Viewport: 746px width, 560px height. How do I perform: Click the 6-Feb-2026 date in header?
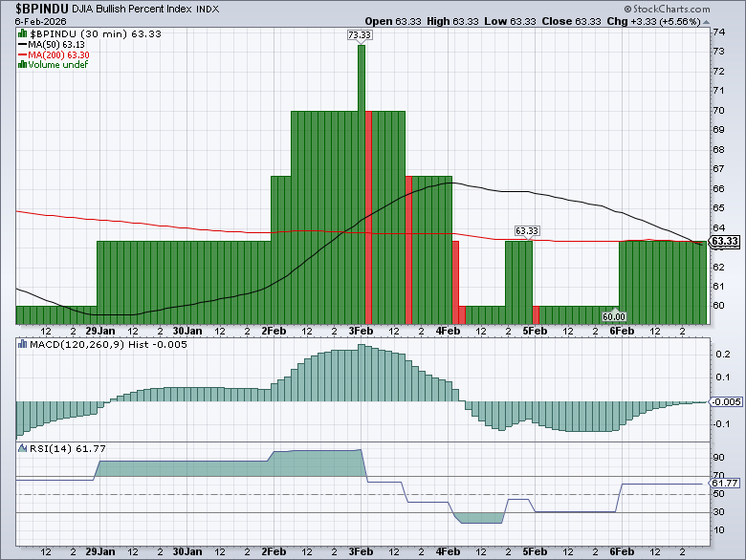click(x=35, y=21)
